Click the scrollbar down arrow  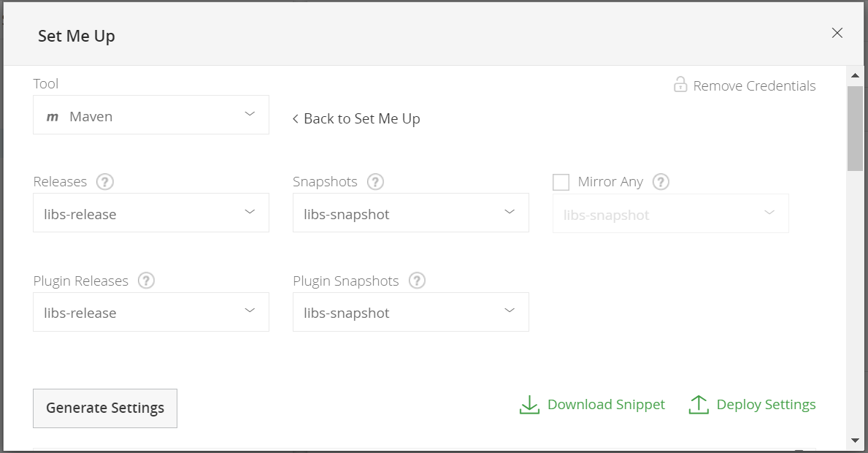(x=855, y=440)
